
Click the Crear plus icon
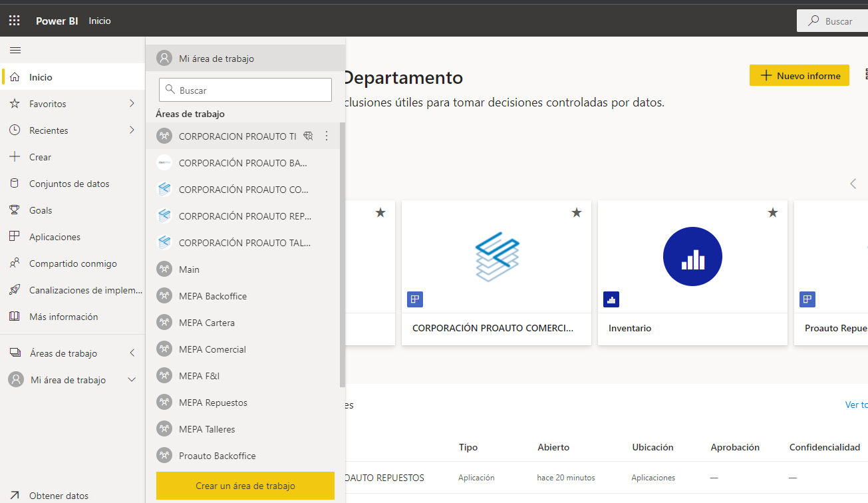point(15,157)
